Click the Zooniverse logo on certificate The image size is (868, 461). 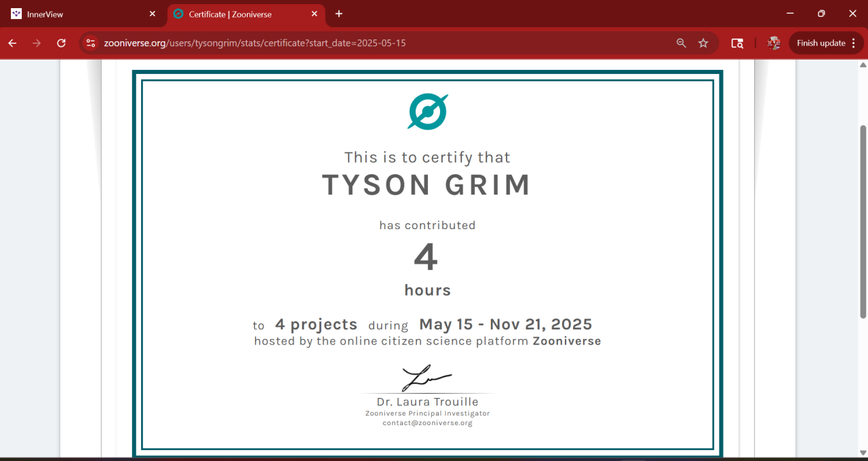pos(428,111)
